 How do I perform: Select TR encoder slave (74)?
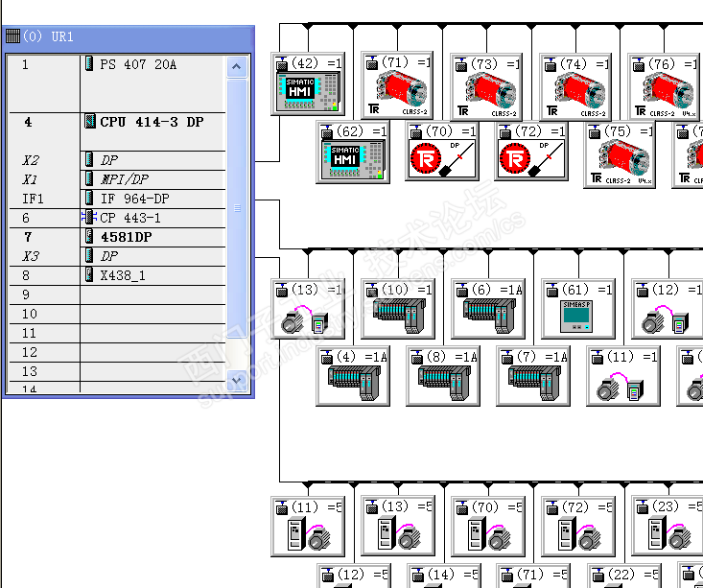coord(575,86)
